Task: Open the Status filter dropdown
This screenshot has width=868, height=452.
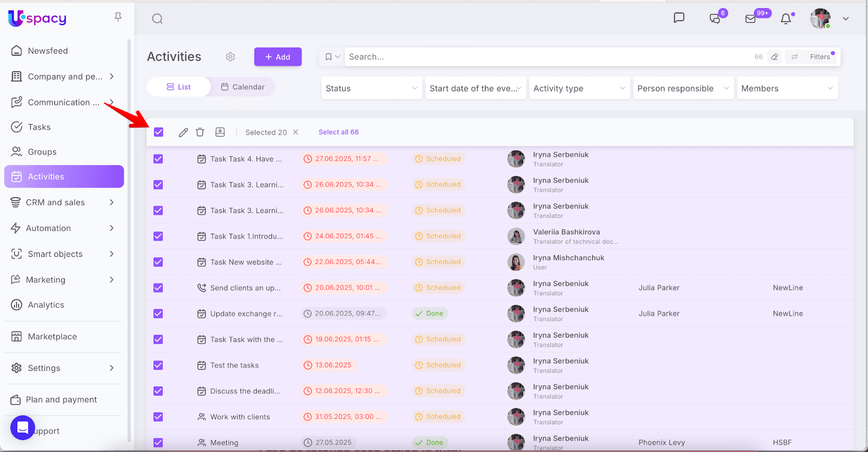Action: point(371,88)
